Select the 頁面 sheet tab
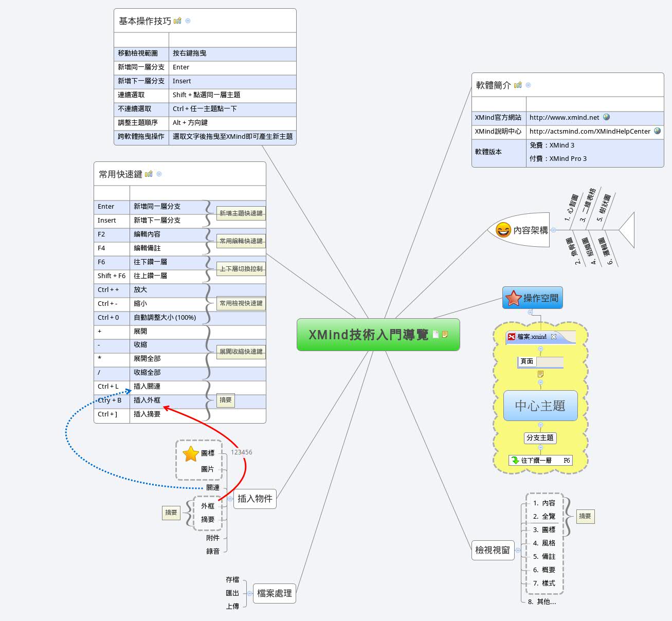This screenshot has width=672, height=621. [x=527, y=361]
